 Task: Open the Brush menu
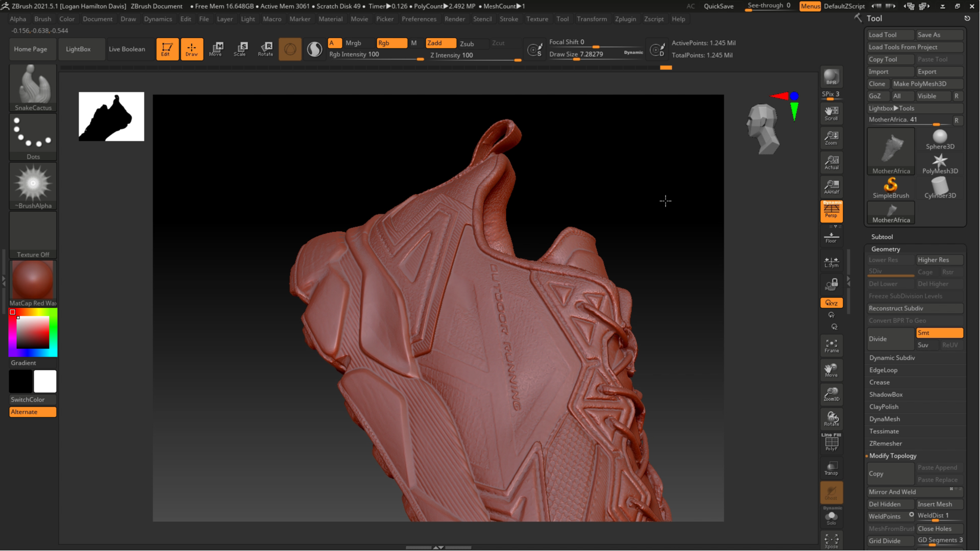42,19
